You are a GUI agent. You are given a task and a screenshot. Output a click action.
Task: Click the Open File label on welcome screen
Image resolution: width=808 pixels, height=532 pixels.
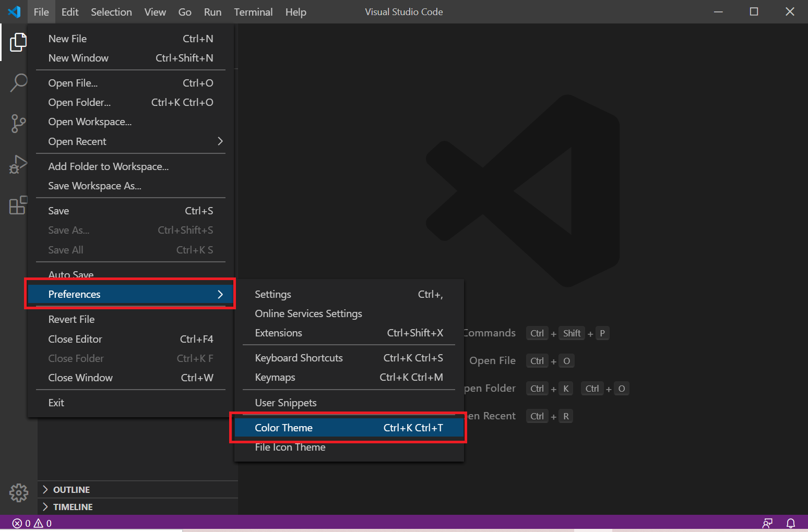point(492,360)
